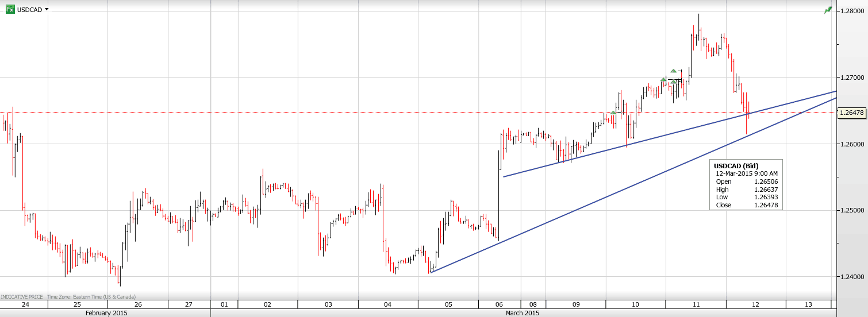Click the March 2015 month label

522,313
